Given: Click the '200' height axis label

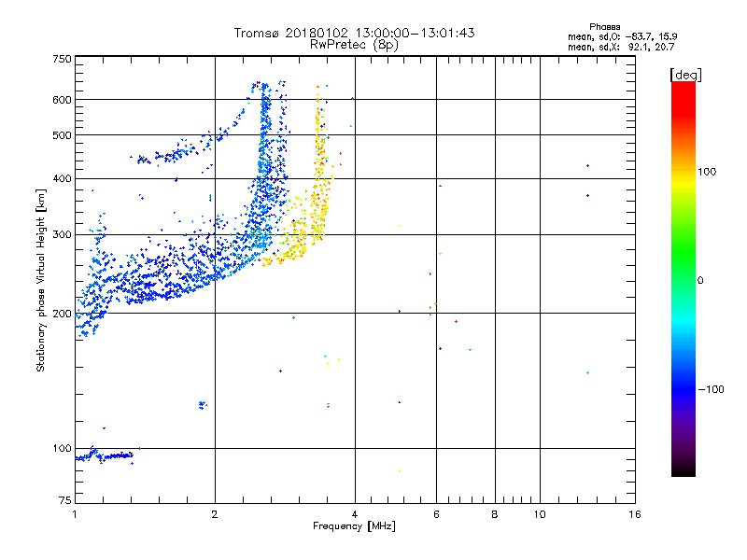Looking at the screenshot, I should (62, 314).
